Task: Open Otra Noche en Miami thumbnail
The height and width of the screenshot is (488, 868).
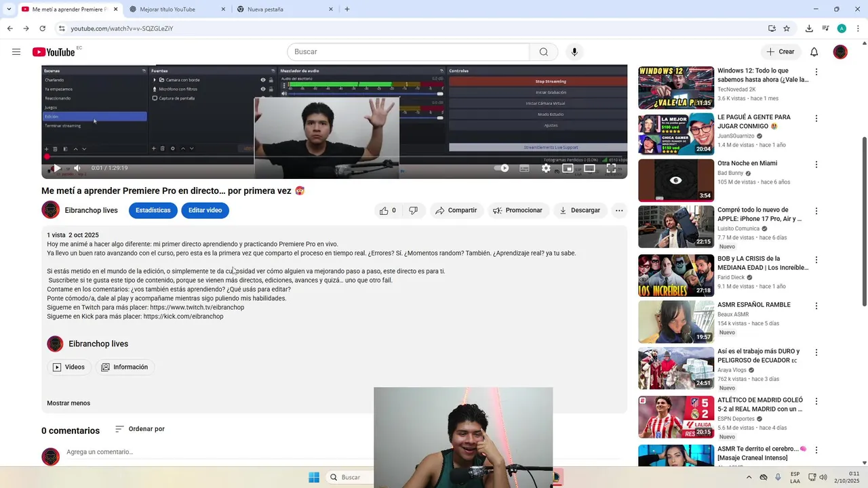Action: 676,180
